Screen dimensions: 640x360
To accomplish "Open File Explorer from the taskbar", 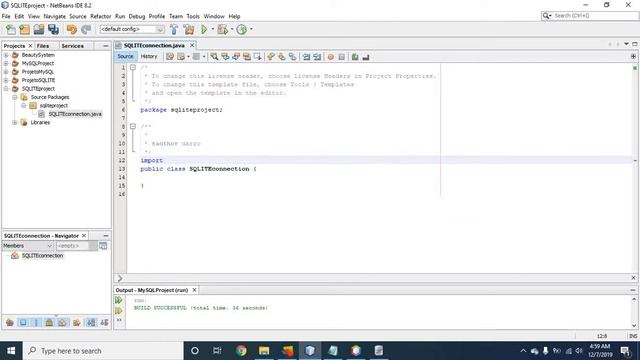I will pyautogui.click(x=264, y=351).
